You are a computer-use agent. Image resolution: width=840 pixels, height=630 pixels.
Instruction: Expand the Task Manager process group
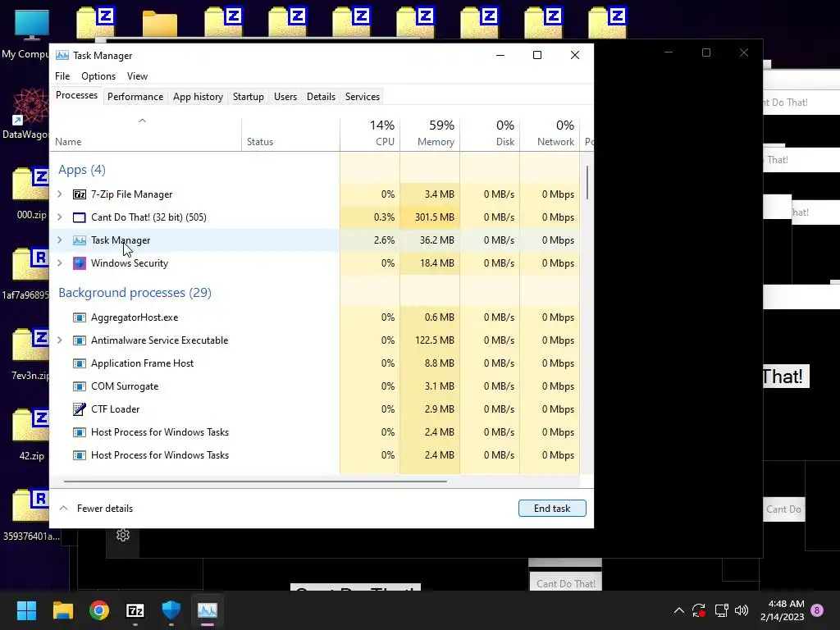(x=59, y=240)
